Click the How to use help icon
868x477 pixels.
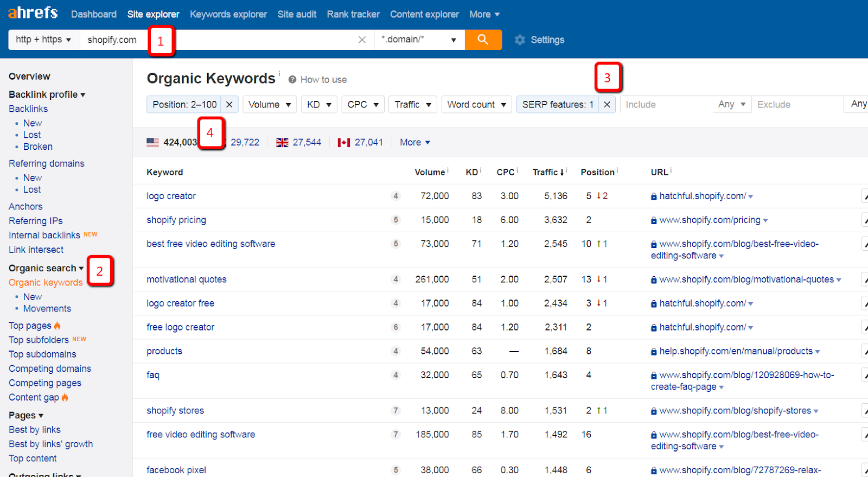pyautogui.click(x=292, y=80)
